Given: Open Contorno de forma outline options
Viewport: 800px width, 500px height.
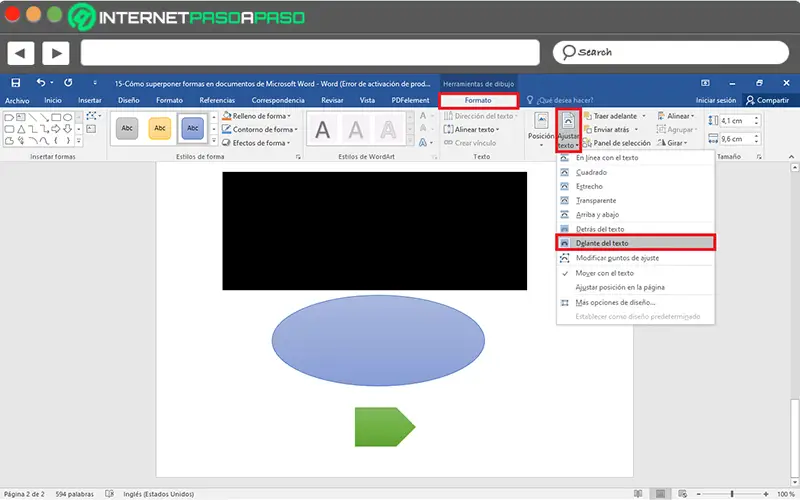Looking at the screenshot, I should [x=260, y=129].
